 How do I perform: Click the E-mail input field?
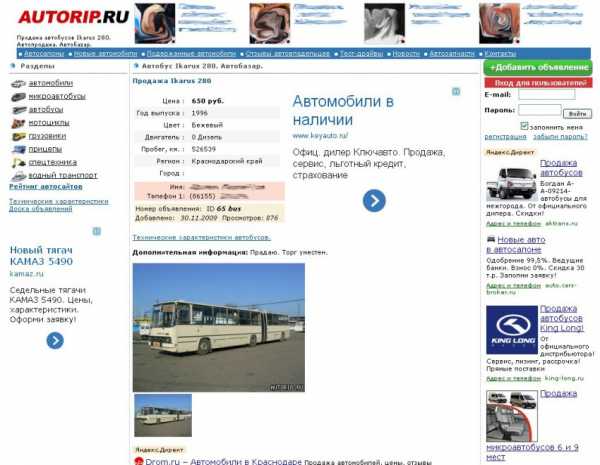546,94
